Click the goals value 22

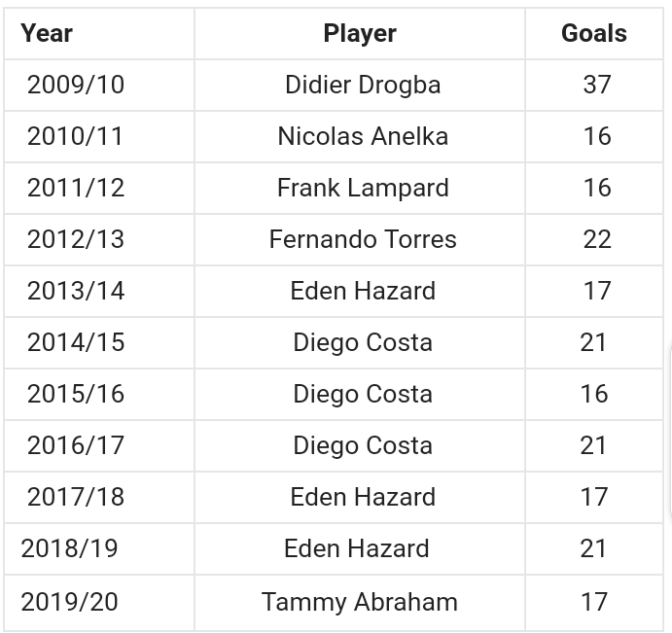click(596, 239)
